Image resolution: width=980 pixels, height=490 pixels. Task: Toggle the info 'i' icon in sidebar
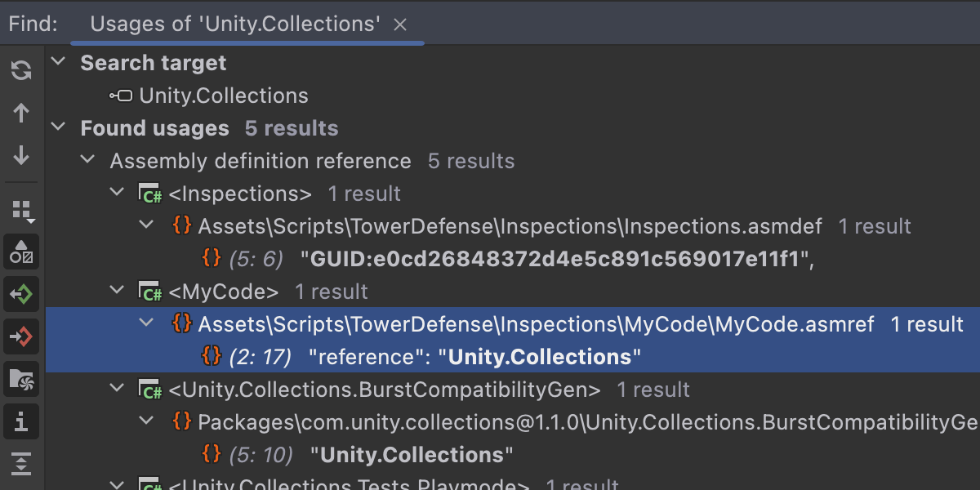coord(22,421)
